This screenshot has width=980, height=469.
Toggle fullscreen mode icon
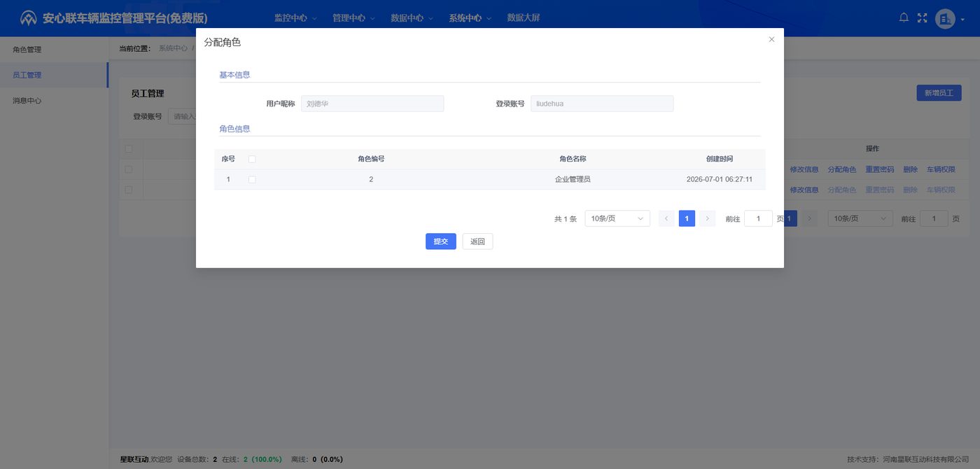coord(922,18)
